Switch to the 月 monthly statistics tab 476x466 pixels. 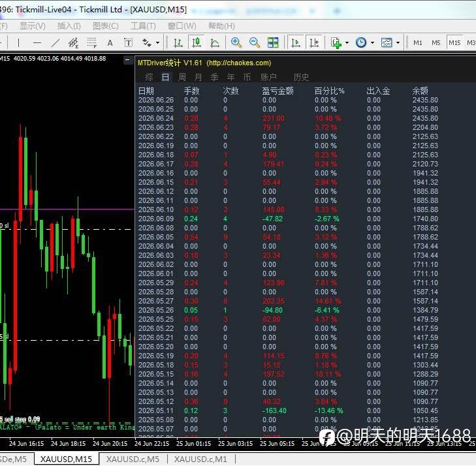point(198,77)
